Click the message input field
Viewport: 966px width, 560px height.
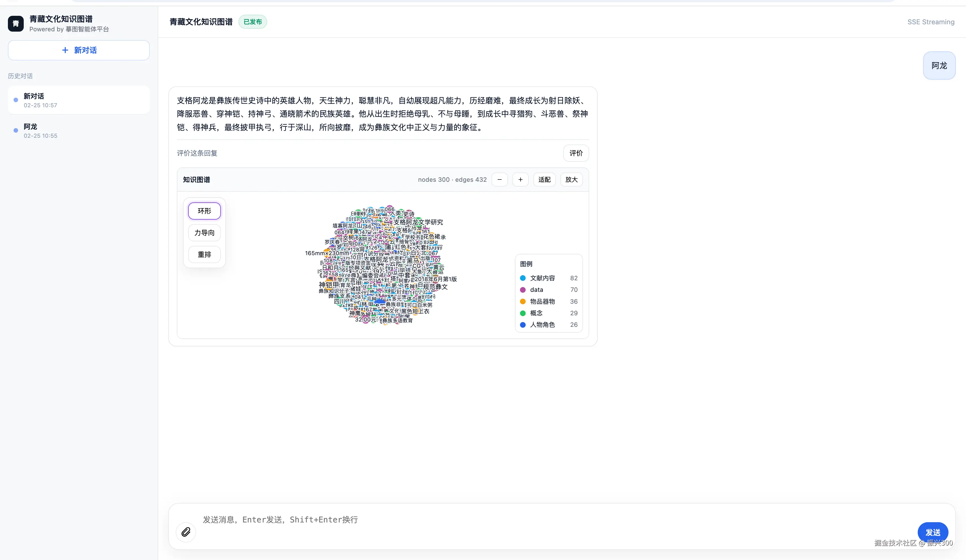tap(383, 520)
